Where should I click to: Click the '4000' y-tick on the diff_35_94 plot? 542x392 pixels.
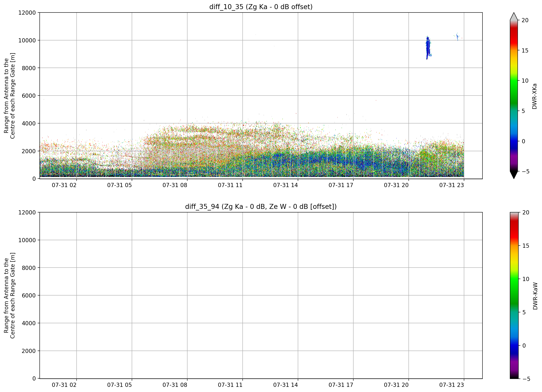coord(29,323)
